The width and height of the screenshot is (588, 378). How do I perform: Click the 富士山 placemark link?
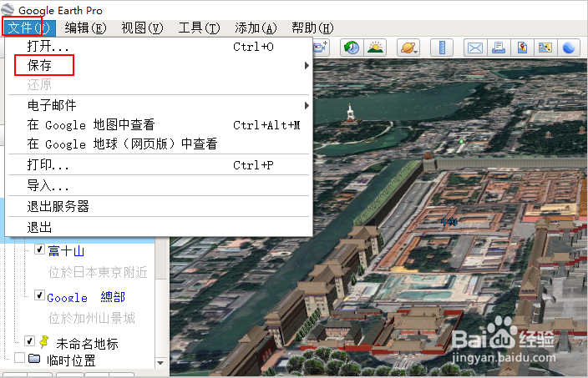click(x=66, y=250)
